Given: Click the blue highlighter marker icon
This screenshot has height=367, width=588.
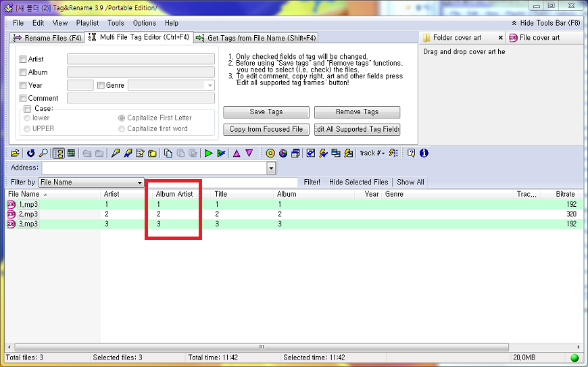Looking at the screenshot, I should point(128,153).
